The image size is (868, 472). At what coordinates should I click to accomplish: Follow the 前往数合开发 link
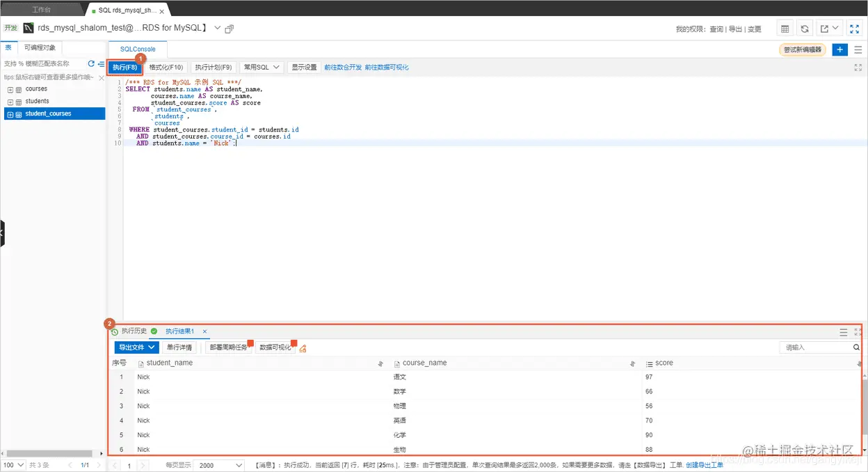343,68
